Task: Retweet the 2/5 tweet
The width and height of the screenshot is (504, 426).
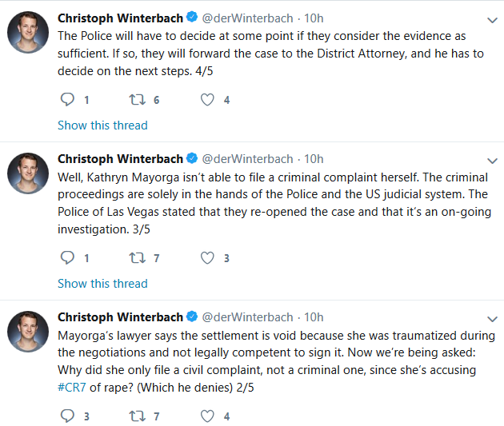Action: coord(138,416)
